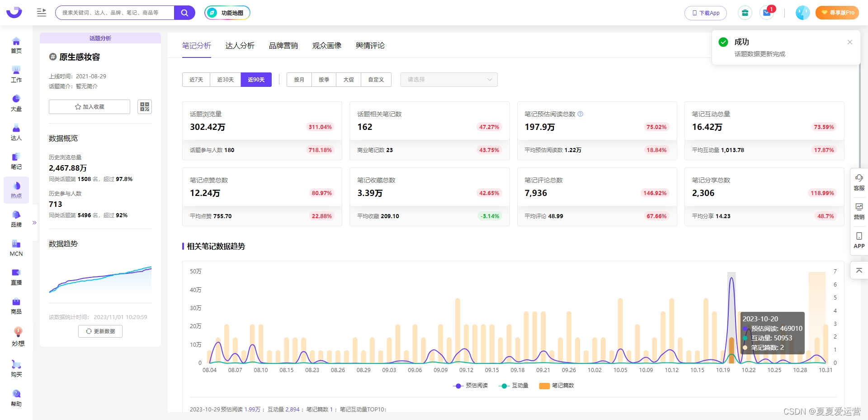Viewport: 868px width, 420px height.
Task: Open the 帮助 sidebar icon
Action: tap(16, 398)
